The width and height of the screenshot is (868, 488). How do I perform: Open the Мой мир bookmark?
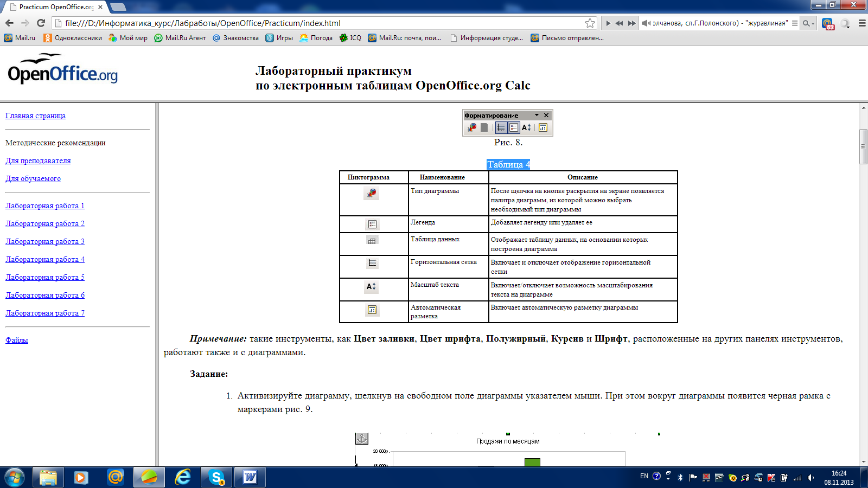[x=128, y=38]
